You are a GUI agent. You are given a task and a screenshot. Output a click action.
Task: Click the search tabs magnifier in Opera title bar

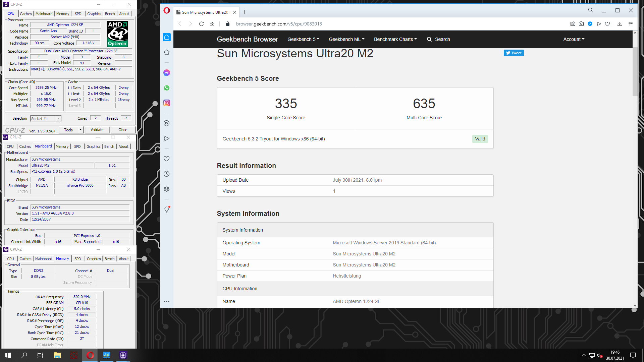[x=591, y=10]
